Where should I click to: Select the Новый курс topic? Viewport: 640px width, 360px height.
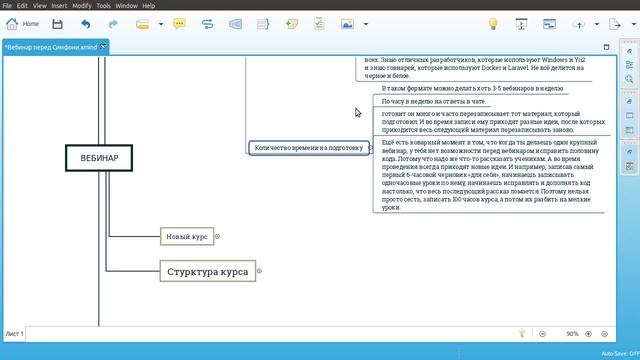tap(187, 236)
